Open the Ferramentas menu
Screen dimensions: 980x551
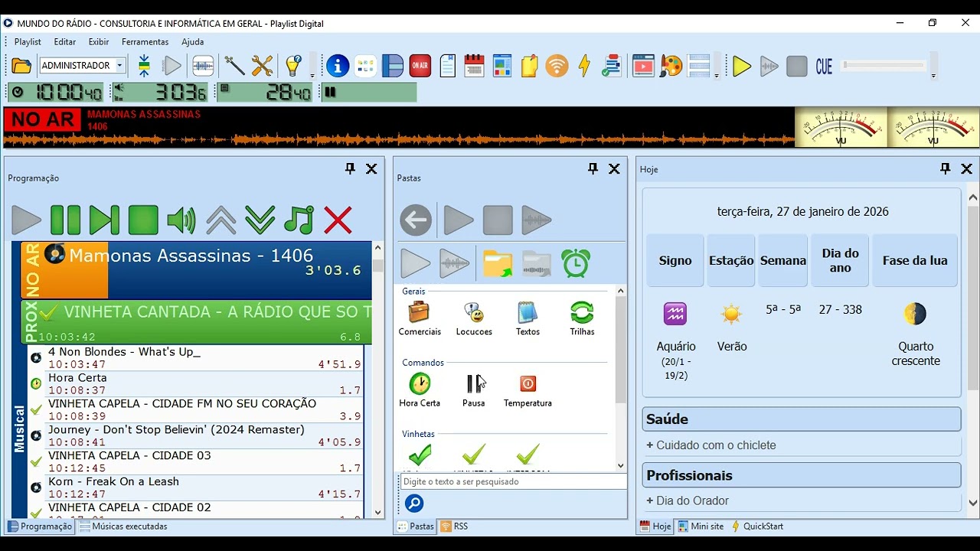click(x=145, y=42)
